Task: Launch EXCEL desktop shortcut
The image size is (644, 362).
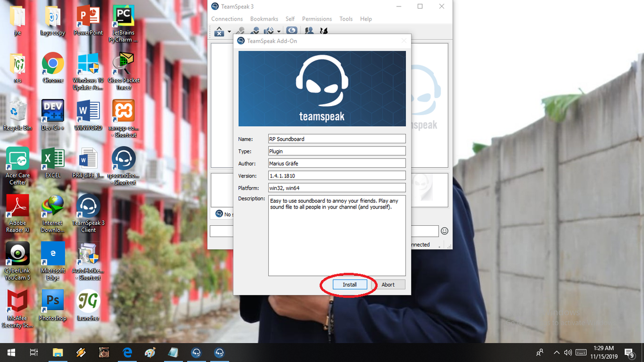Action: (x=53, y=163)
